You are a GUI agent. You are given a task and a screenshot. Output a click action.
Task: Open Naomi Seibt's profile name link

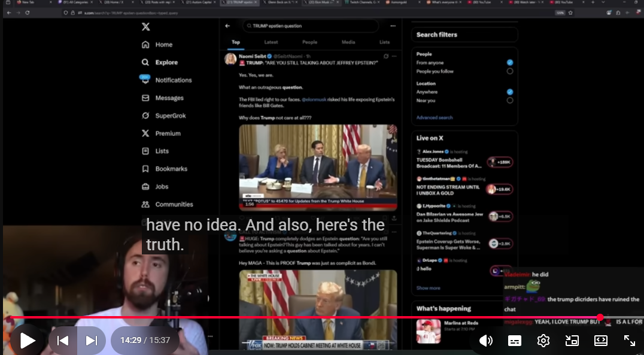coord(253,56)
